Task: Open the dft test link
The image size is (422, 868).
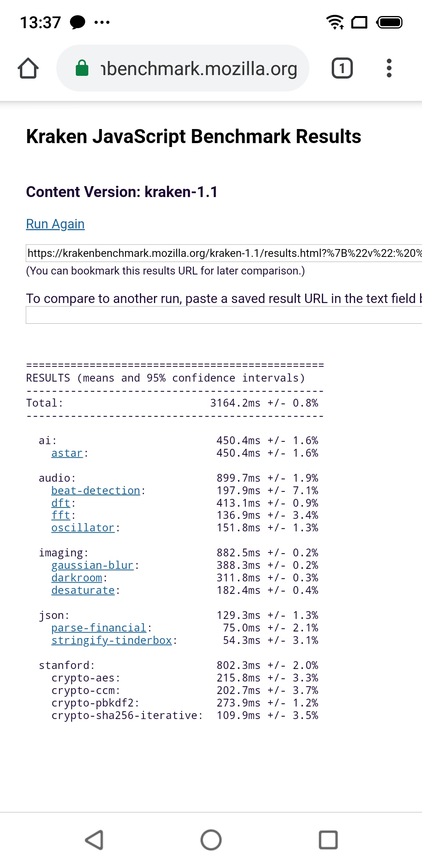Action: click(x=61, y=503)
